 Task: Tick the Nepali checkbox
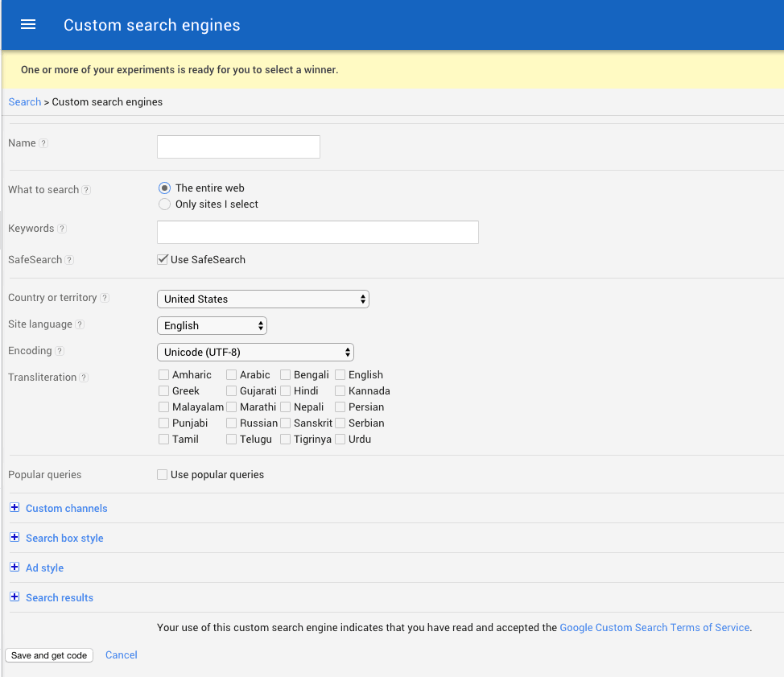tap(285, 407)
